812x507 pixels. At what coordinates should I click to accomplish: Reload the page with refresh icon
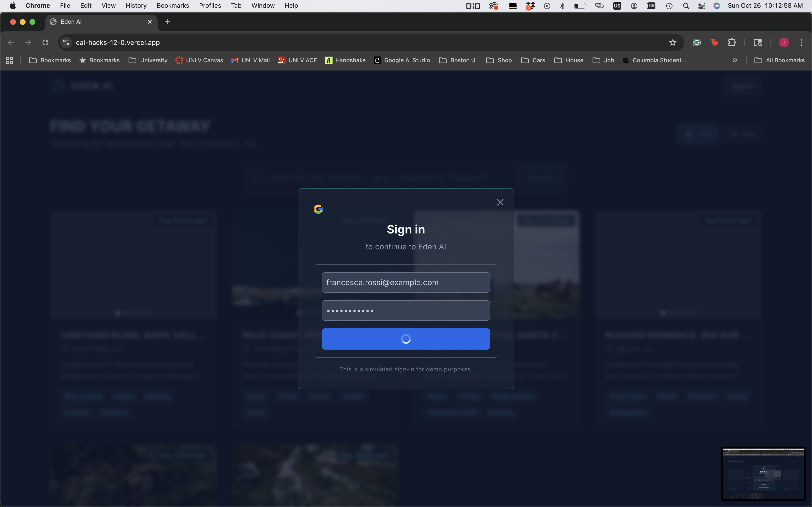point(45,42)
